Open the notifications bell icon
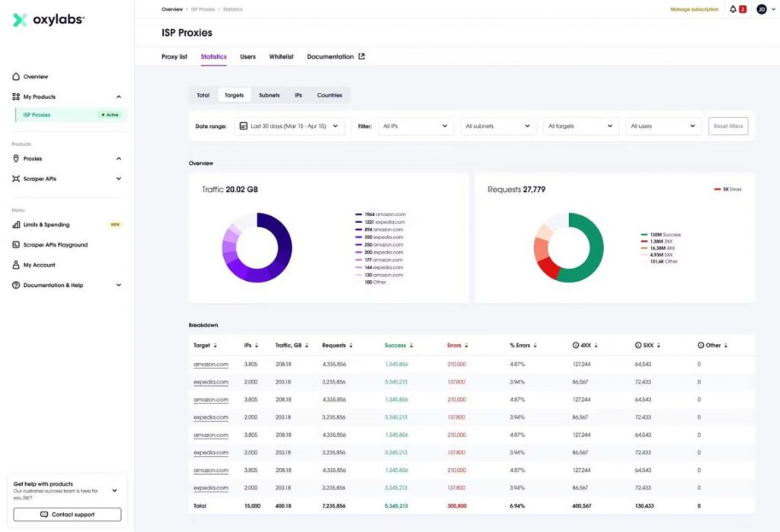 733,9
